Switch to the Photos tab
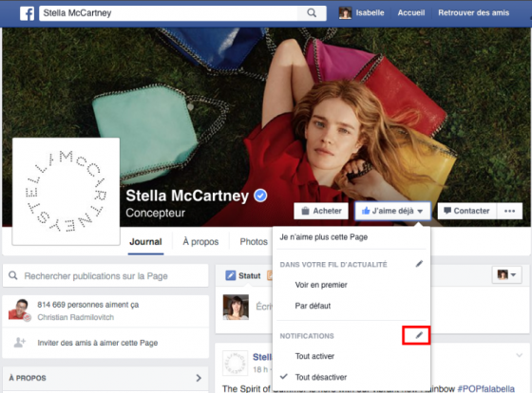532x393 pixels. (254, 242)
